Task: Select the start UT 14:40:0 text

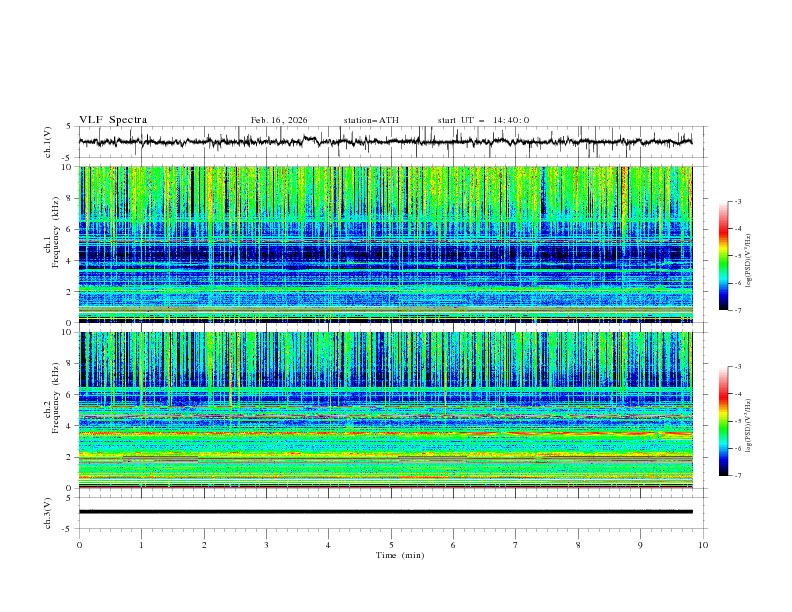Action: (483, 120)
